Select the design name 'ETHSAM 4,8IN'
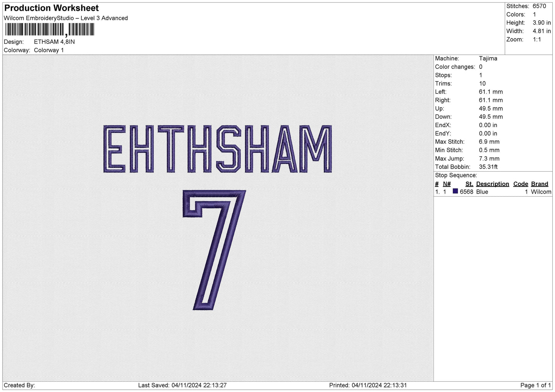 (54, 42)
